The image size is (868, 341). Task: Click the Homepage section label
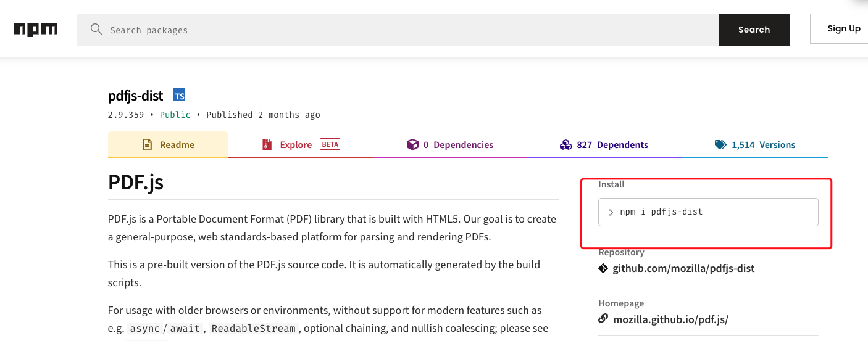coord(621,303)
